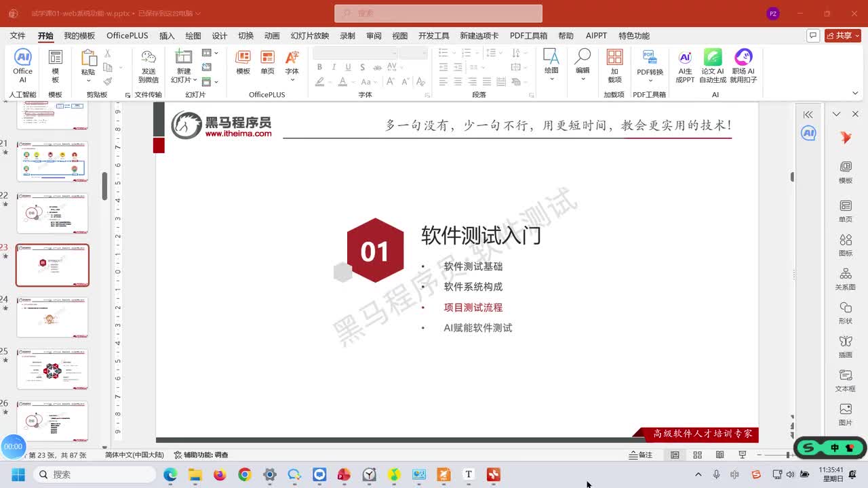868x488 pixels.
Task: Open 插画 in right side panel
Action: tap(846, 347)
